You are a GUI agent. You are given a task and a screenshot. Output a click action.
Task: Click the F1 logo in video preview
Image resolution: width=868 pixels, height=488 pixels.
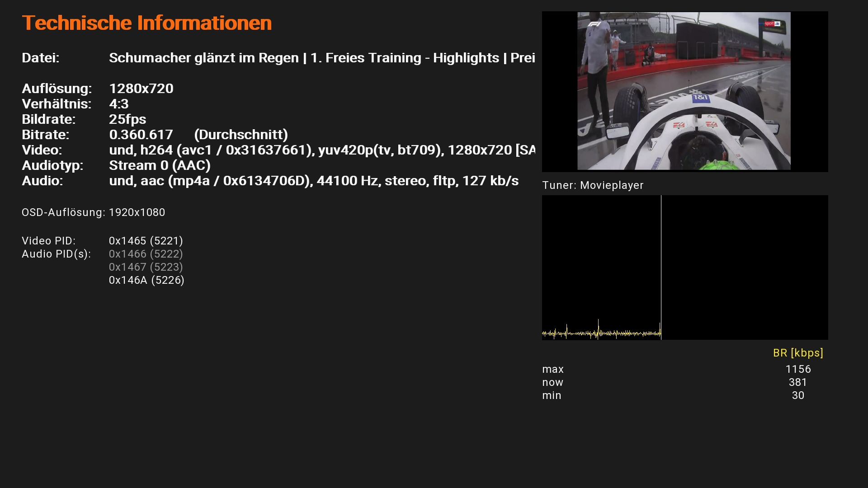coord(594,24)
